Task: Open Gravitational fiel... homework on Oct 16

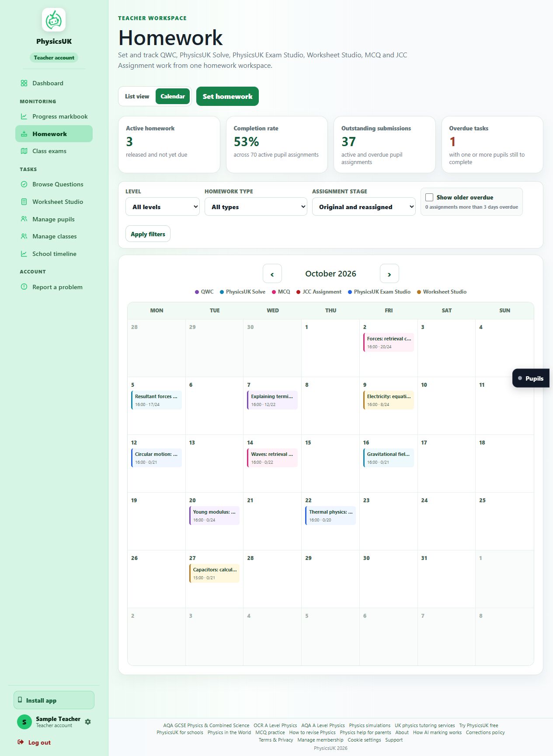Action: [x=389, y=458]
